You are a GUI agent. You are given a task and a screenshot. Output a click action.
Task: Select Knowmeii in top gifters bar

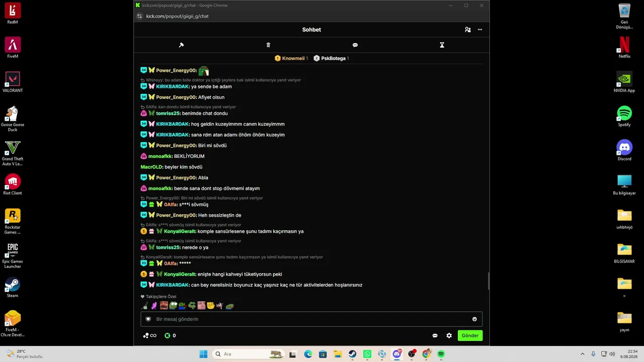291,58
